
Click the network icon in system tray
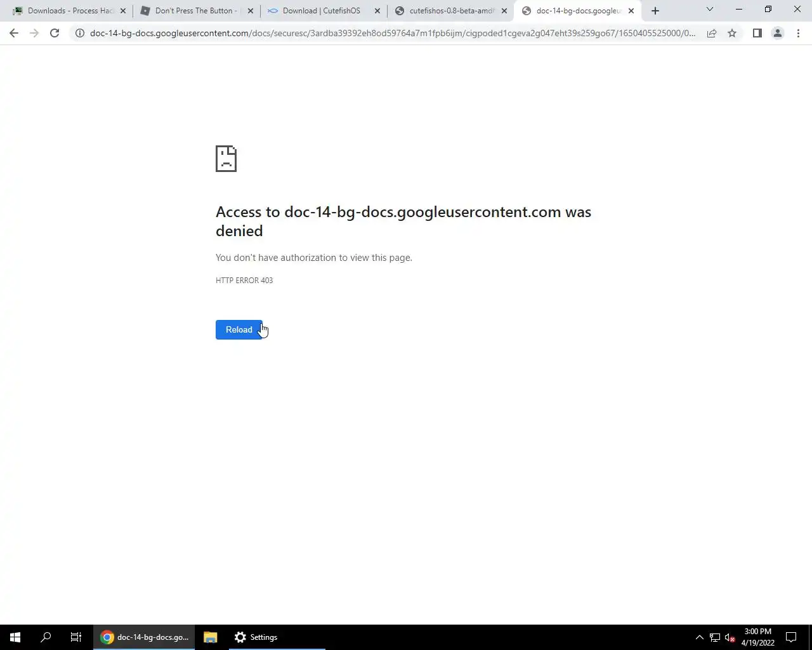point(715,637)
